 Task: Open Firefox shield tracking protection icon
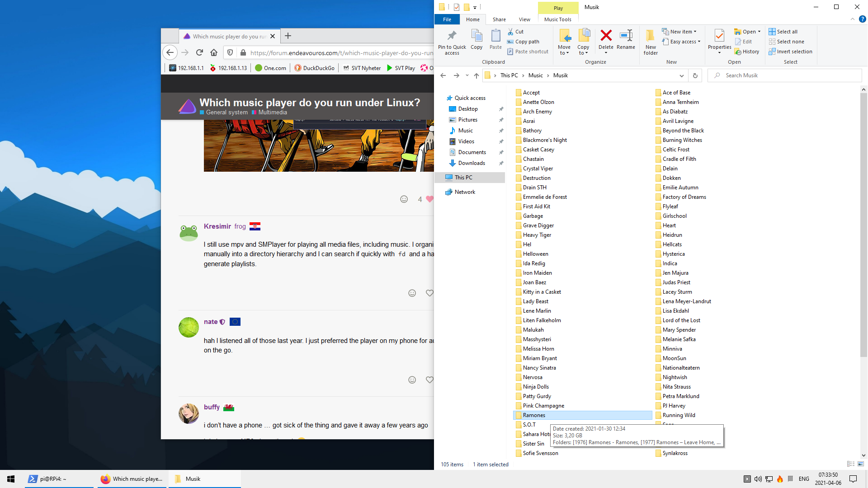pos(230,53)
